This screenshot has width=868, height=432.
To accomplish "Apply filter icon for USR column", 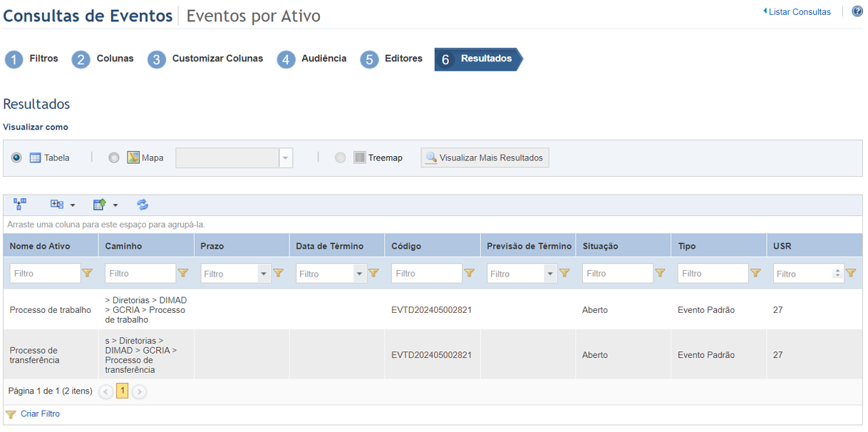I will click(x=851, y=273).
